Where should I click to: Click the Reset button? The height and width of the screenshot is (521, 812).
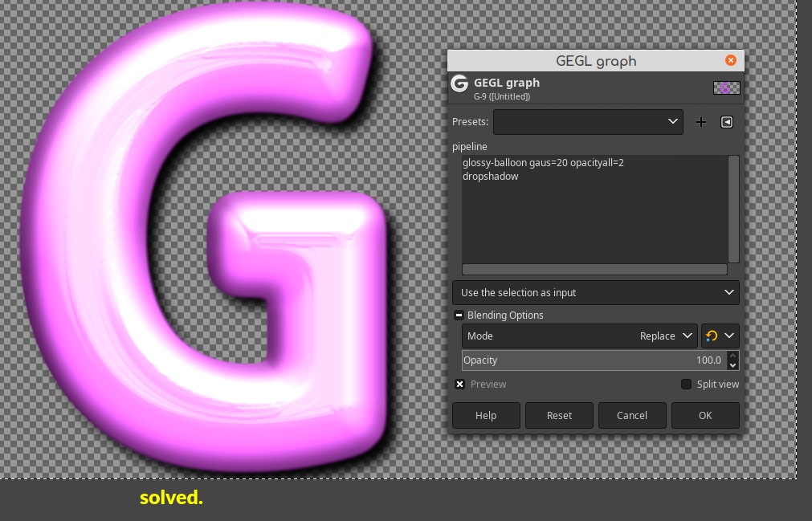coord(559,416)
